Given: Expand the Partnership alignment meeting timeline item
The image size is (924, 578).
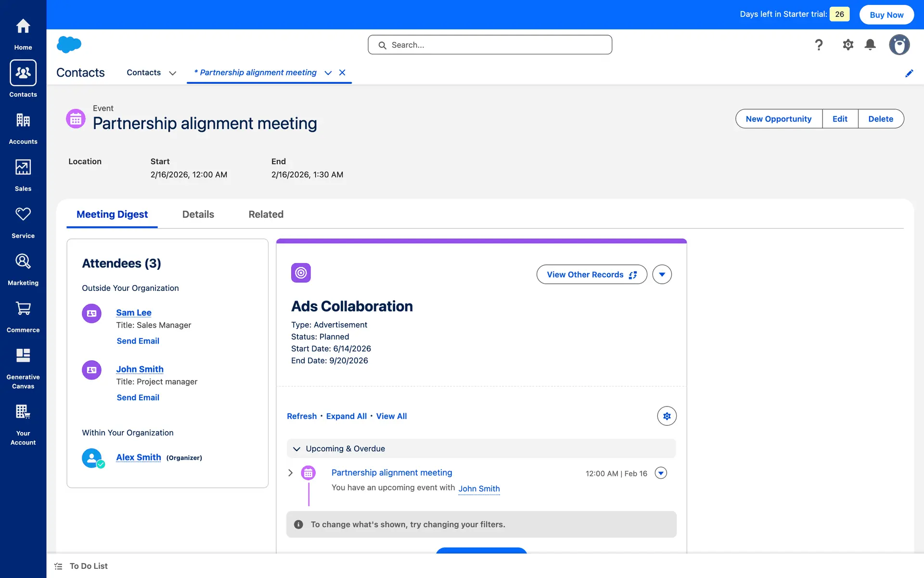Looking at the screenshot, I should coord(290,473).
